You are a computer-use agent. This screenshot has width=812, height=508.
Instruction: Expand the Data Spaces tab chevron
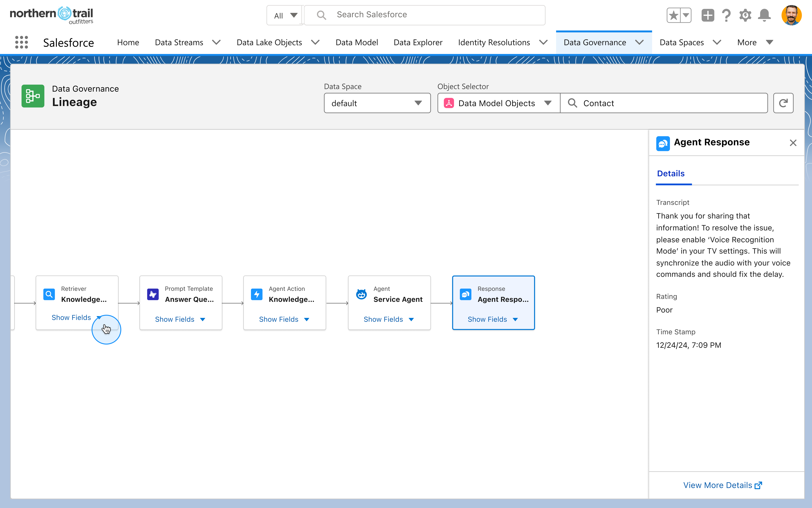click(x=717, y=42)
